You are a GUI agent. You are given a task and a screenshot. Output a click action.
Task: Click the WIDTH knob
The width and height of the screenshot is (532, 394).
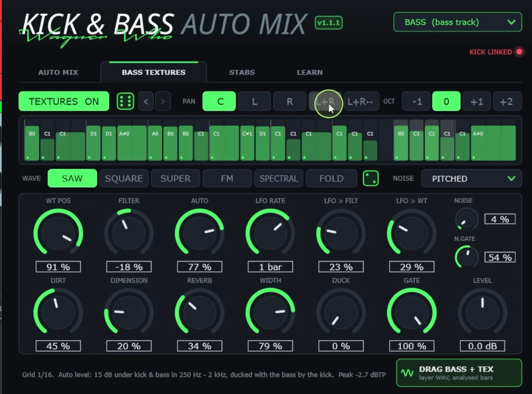tap(270, 312)
